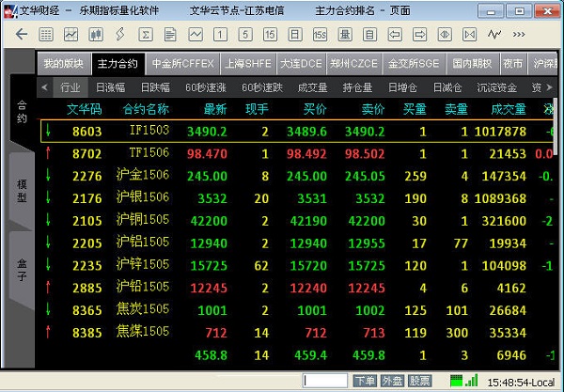Select the 15-minute chart period icon
The width and height of the screenshot is (564, 392).
(270, 34)
